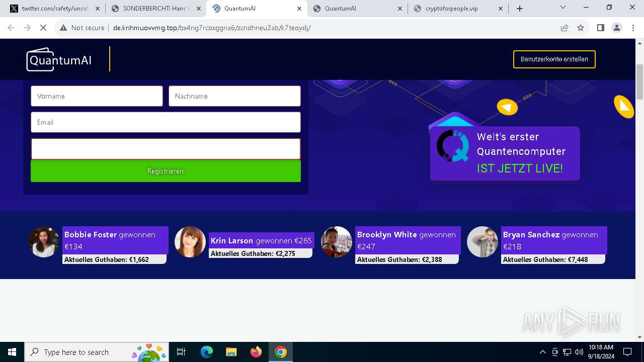This screenshot has width=644, height=362.
Task: Click the network tray icon
Action: (x=567, y=352)
